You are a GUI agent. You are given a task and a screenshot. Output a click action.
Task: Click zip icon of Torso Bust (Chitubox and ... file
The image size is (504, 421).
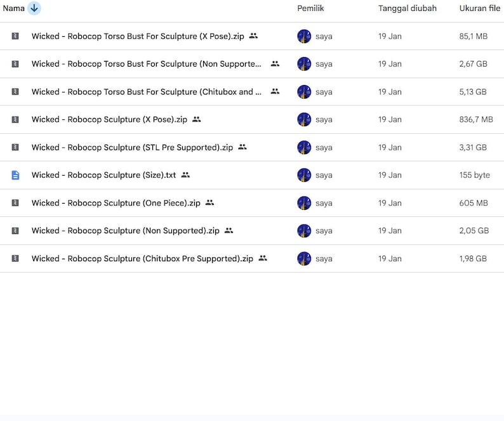pyautogui.click(x=15, y=92)
